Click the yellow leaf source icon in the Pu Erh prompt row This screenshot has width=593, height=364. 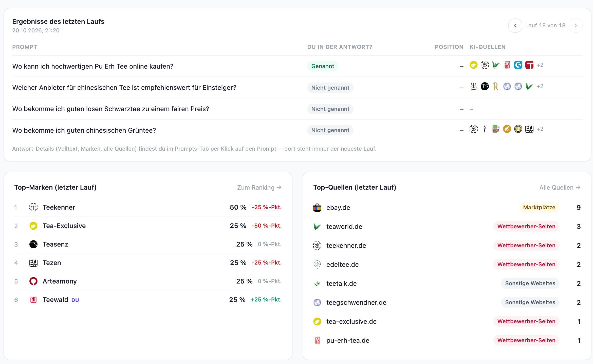(473, 65)
